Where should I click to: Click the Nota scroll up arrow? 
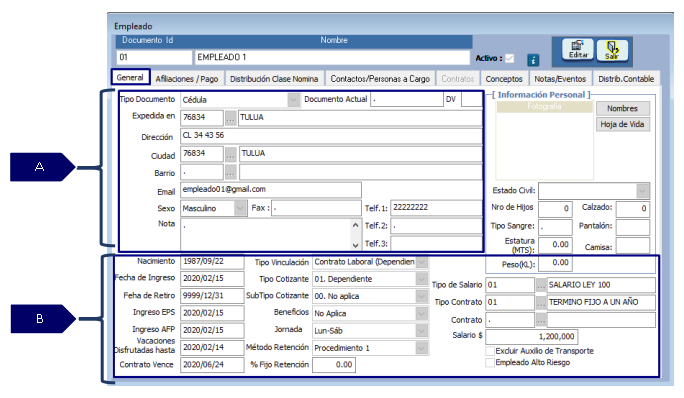point(356,225)
